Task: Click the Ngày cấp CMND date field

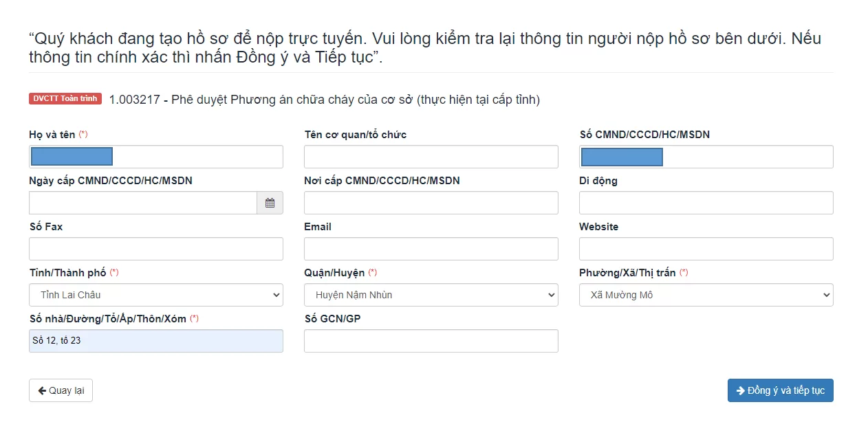Action: pos(143,203)
